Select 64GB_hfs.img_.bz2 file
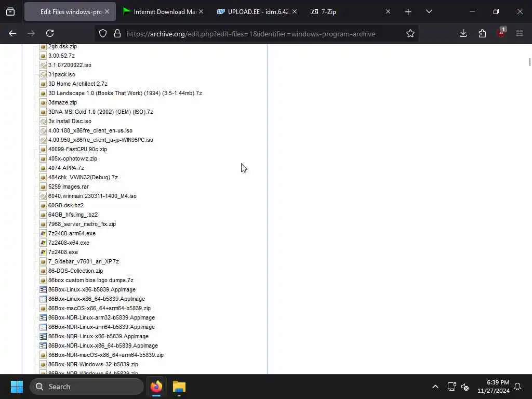 pyautogui.click(x=73, y=215)
